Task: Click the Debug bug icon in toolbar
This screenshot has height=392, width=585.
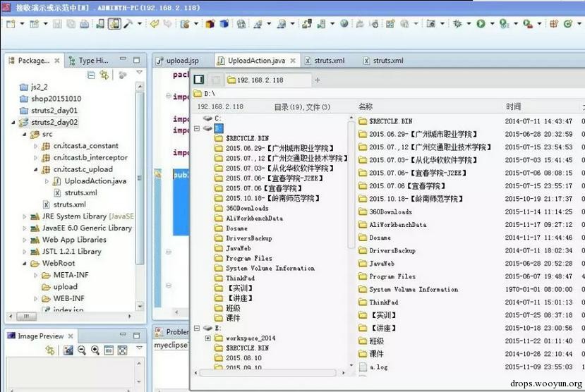Action: tap(457, 24)
